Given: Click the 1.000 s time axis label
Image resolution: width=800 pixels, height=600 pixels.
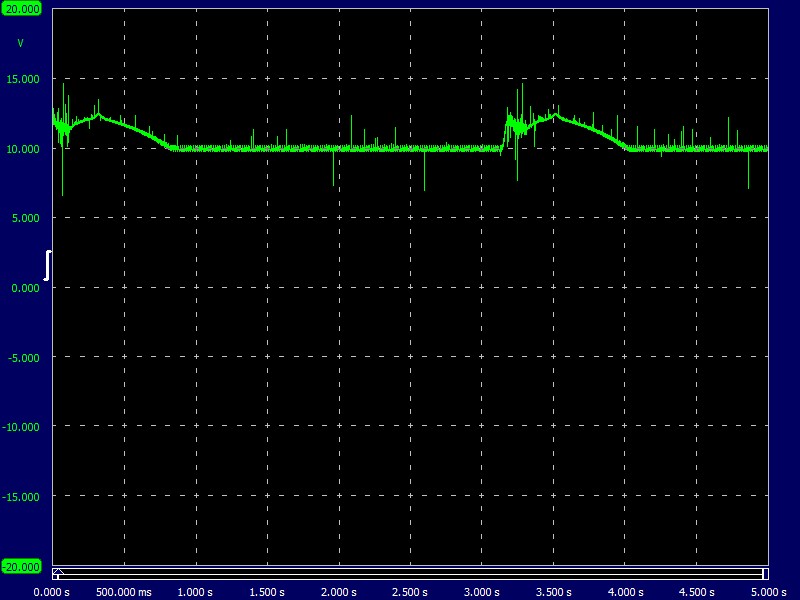Looking at the screenshot, I should (195, 592).
